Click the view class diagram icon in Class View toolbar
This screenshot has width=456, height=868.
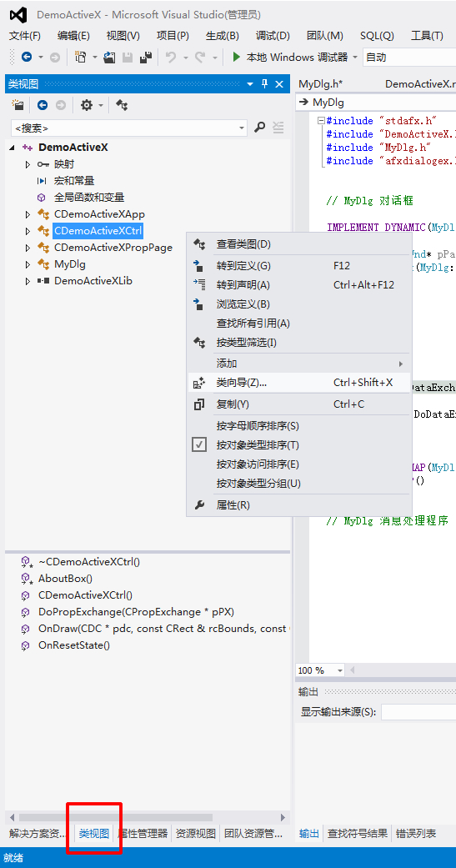coord(123,105)
